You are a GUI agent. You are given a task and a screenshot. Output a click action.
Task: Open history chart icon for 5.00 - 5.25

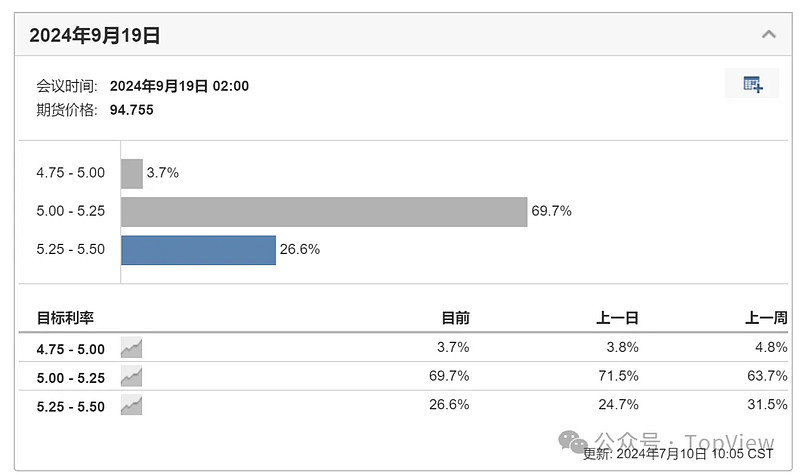pos(131,377)
